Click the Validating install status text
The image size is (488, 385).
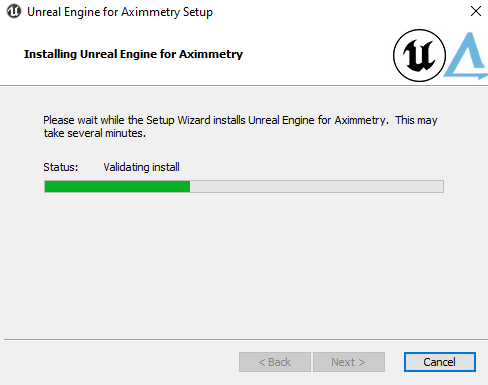click(141, 167)
